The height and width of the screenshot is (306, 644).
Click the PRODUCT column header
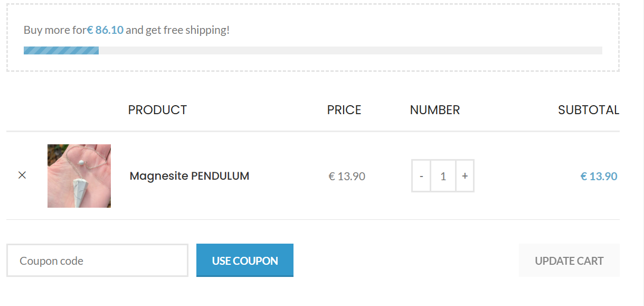[x=157, y=110]
